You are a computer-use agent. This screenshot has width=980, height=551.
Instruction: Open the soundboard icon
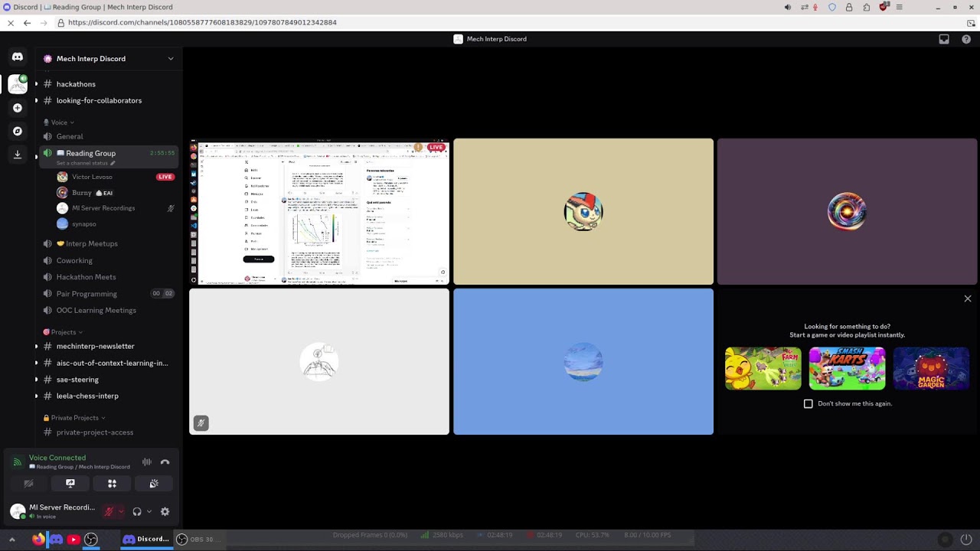[x=154, y=484]
